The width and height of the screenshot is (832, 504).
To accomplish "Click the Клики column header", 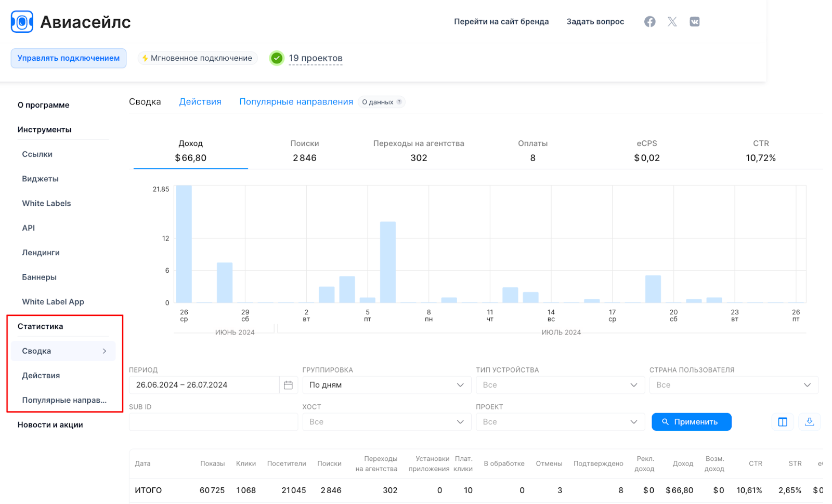I will [x=246, y=463].
